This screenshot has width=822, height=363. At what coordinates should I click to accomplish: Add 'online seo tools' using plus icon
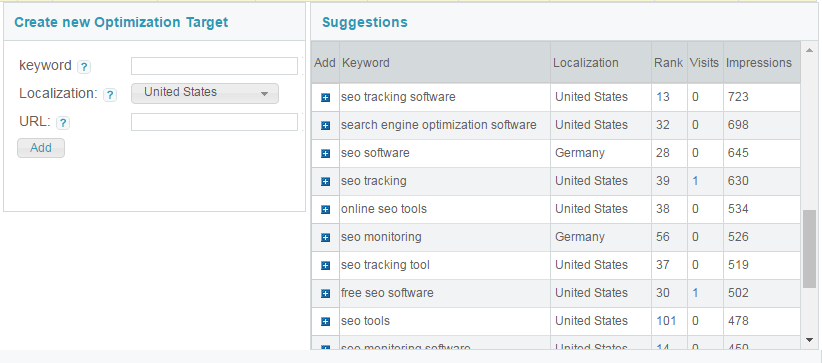coord(325,209)
